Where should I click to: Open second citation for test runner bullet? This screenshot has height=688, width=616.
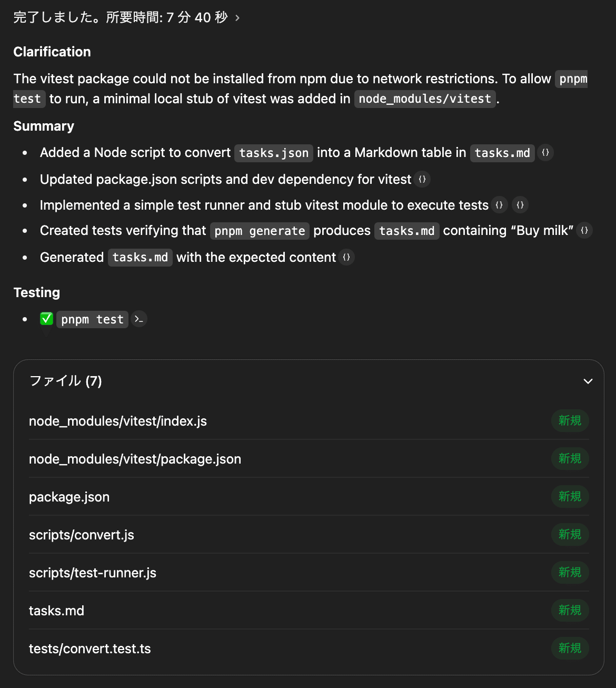pyautogui.click(x=520, y=205)
